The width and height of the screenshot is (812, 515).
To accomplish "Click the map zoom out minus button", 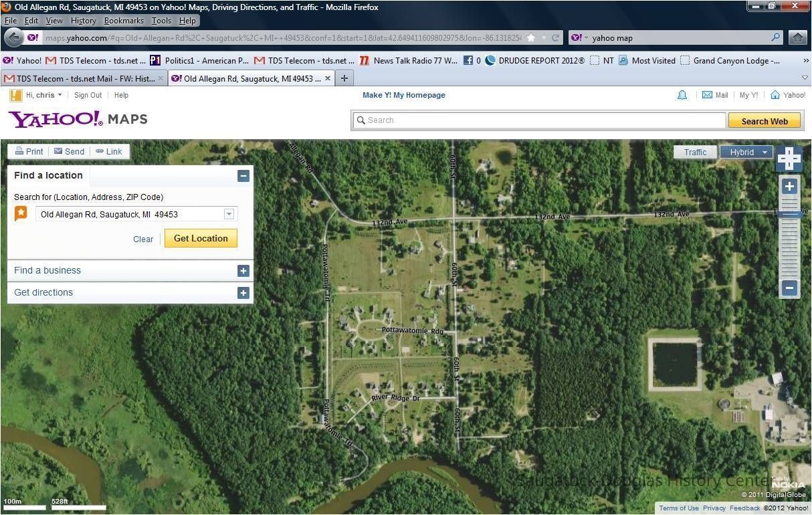I will pos(789,288).
